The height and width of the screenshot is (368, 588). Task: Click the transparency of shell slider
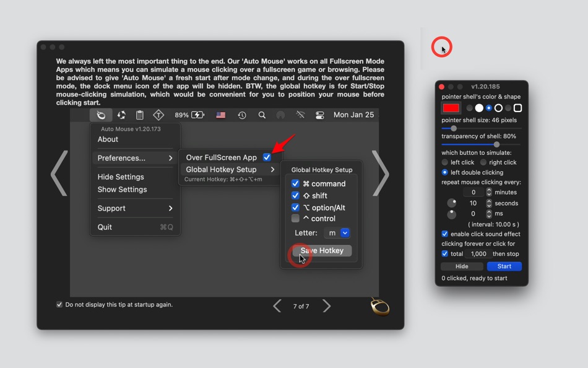(481, 144)
